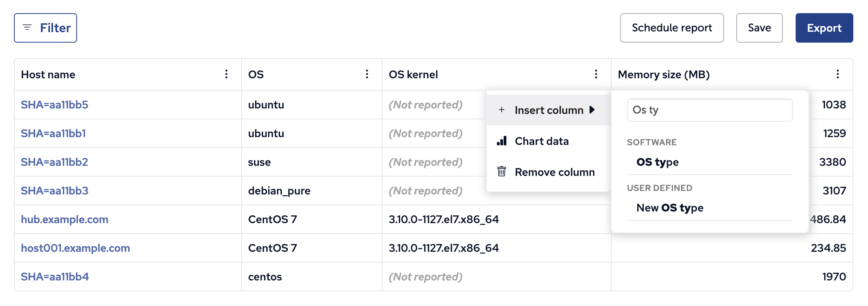Click the bar chart icon for Chart data
Viewport: 868px width, 306px height.
pyautogui.click(x=502, y=141)
